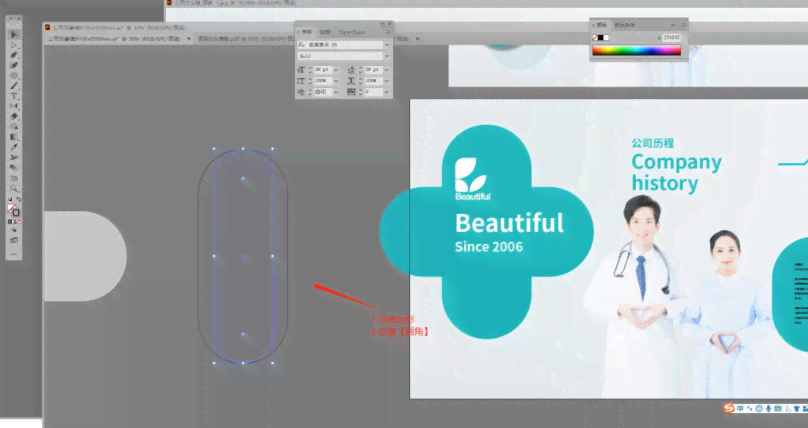The width and height of the screenshot is (808, 428).
Task: Select the Direct Selection tool (white arrow)
Action: point(13,45)
